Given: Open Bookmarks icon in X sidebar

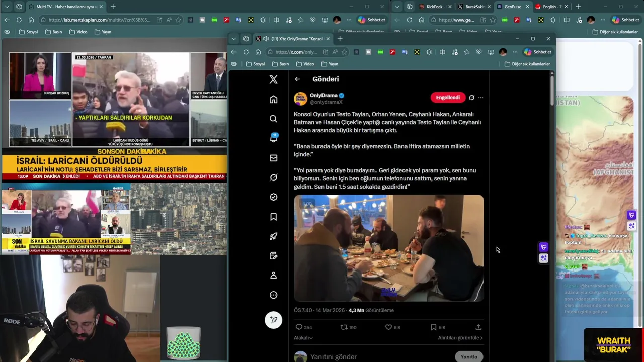Looking at the screenshot, I should (273, 217).
